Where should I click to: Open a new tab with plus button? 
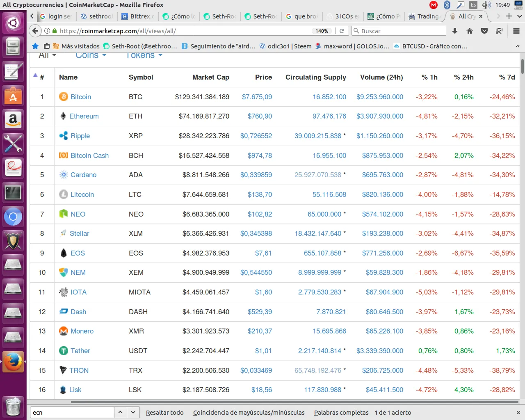click(509, 16)
